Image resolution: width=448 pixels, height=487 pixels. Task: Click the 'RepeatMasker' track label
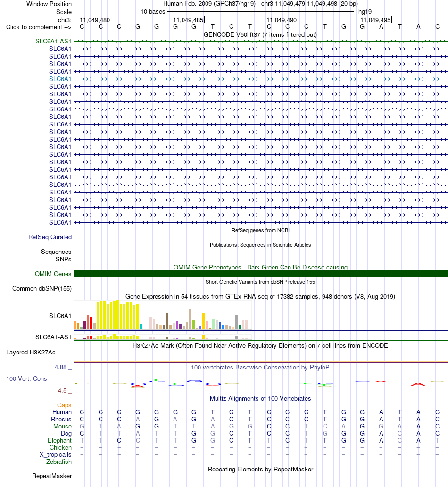[52, 476]
